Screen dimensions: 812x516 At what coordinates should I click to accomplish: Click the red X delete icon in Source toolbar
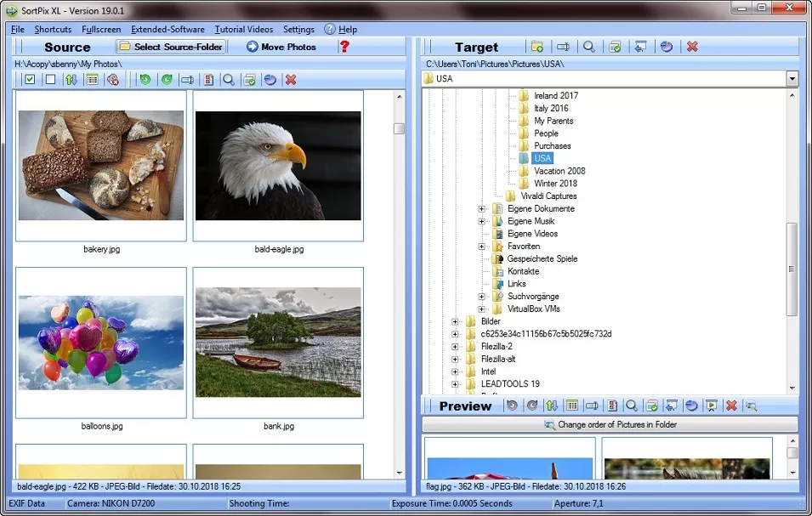291,79
